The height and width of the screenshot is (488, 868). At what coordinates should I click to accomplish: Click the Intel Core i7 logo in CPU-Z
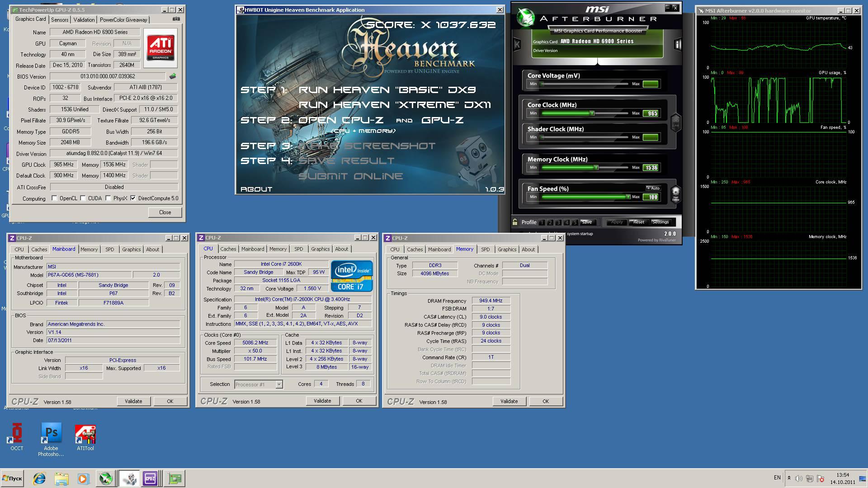click(352, 276)
